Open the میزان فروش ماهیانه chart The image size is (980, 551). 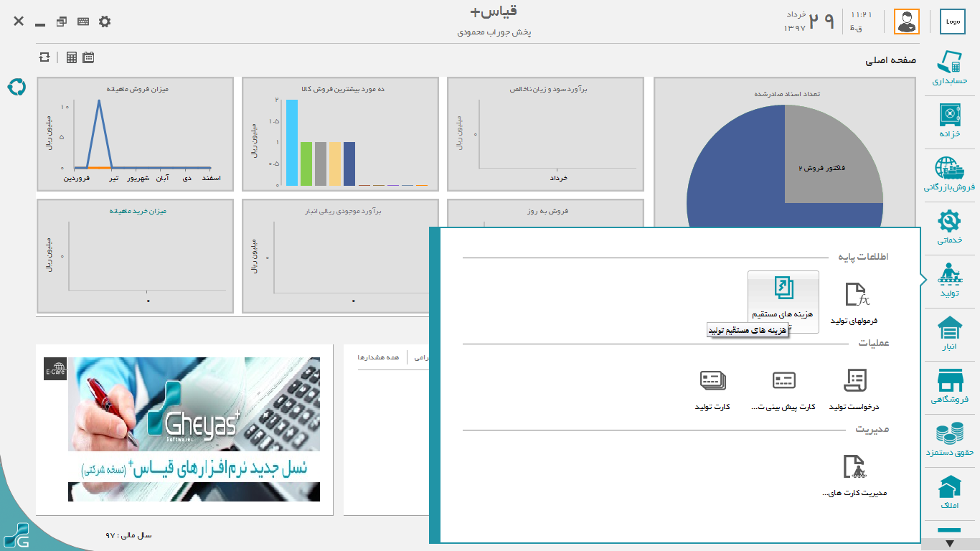(136, 134)
